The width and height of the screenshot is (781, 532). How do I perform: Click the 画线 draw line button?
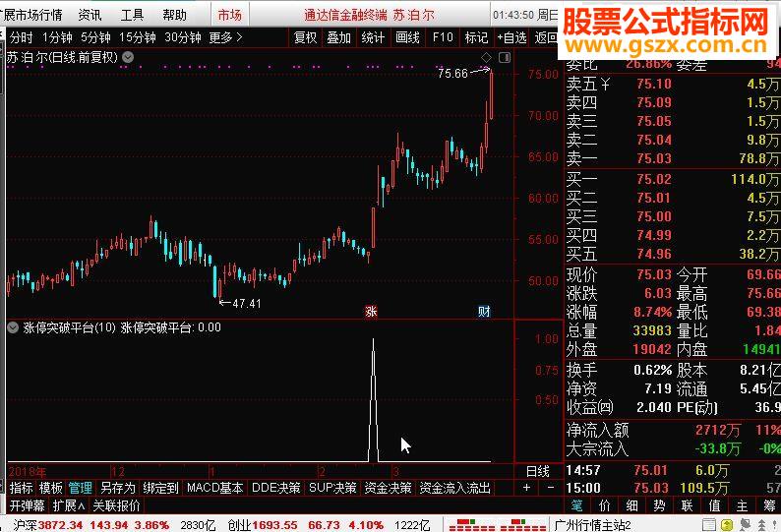pyautogui.click(x=407, y=37)
